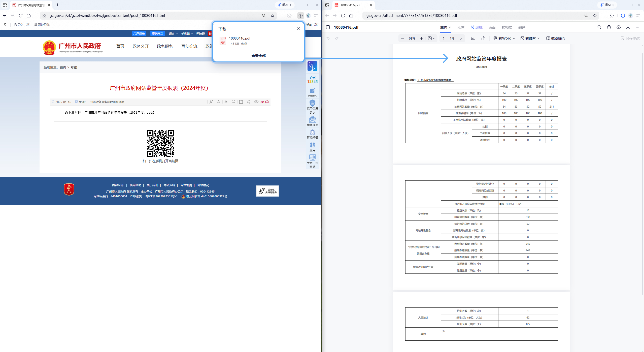The image size is (644, 352).
Task: Reload the right browser window page
Action: (x=343, y=15)
